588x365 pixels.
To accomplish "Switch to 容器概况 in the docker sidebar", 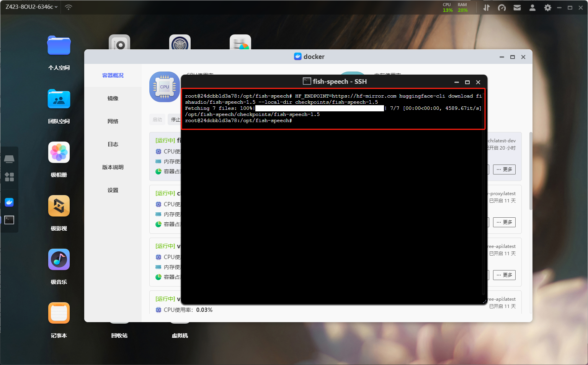I will click(x=113, y=75).
